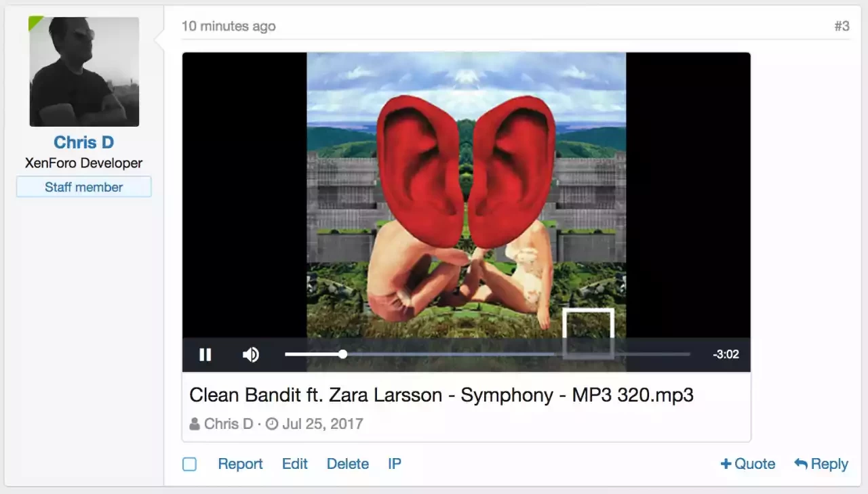Delete the post
Image resolution: width=868 pixels, height=494 pixels.
[348, 464]
